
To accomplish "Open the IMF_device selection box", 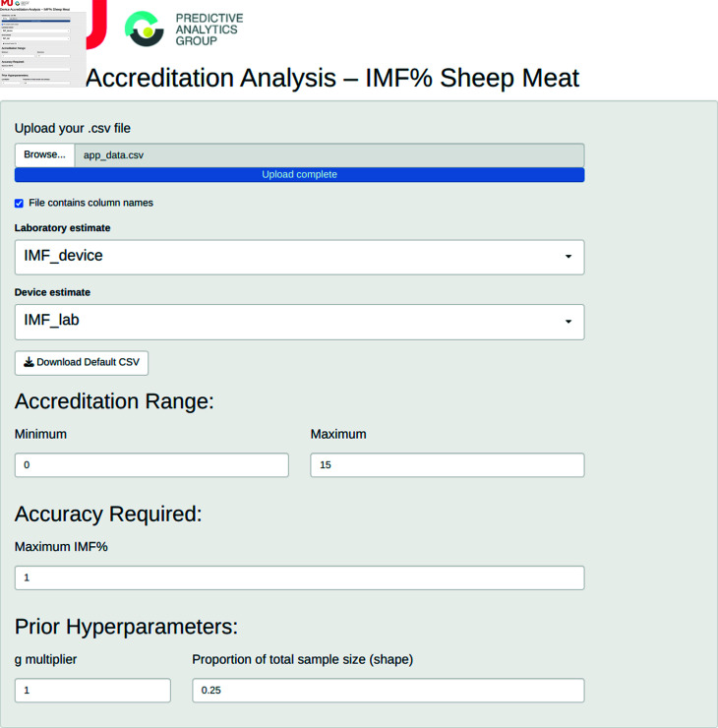I will [299, 257].
